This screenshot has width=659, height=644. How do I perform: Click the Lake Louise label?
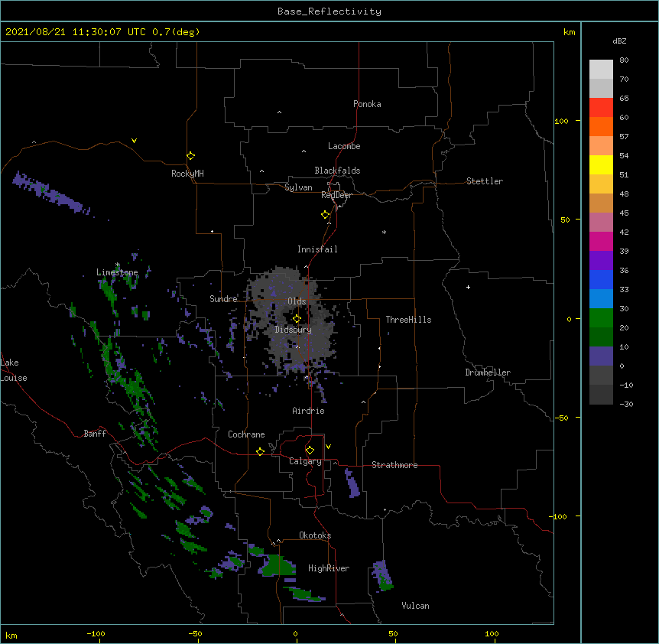coord(14,370)
